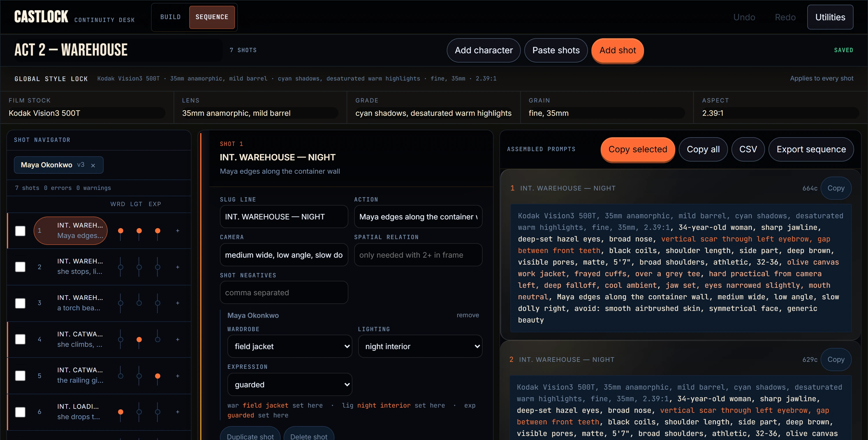Remove the Maya Okonkwo character chip

(x=93, y=165)
